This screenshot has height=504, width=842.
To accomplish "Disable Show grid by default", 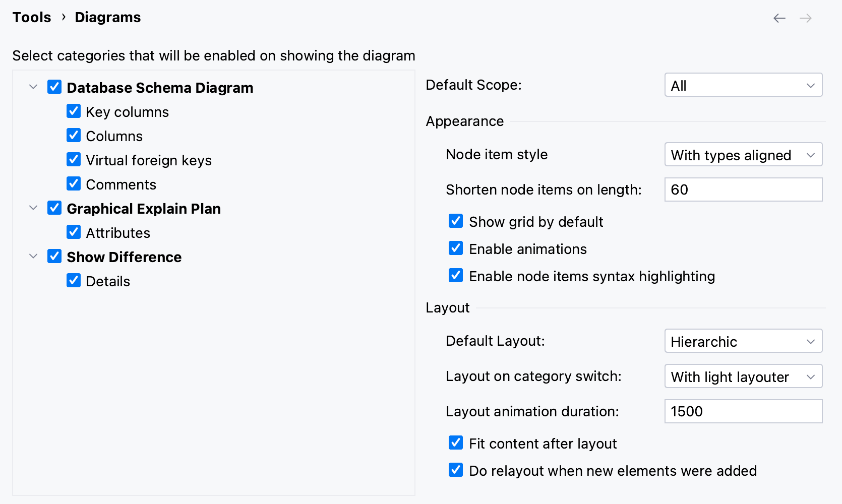I will pyautogui.click(x=455, y=221).
